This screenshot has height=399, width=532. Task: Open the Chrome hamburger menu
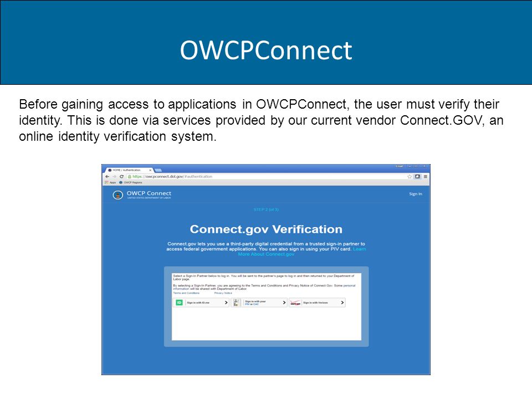click(x=426, y=176)
